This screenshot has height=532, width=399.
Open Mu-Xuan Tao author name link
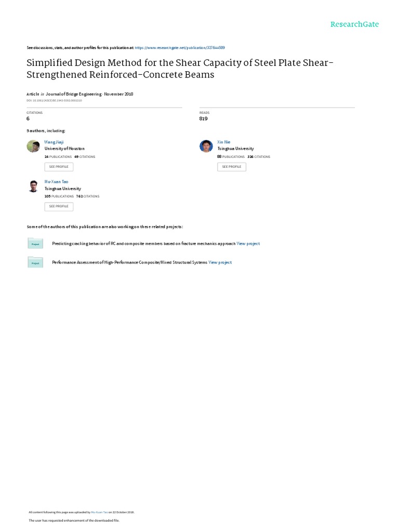pos(56,181)
